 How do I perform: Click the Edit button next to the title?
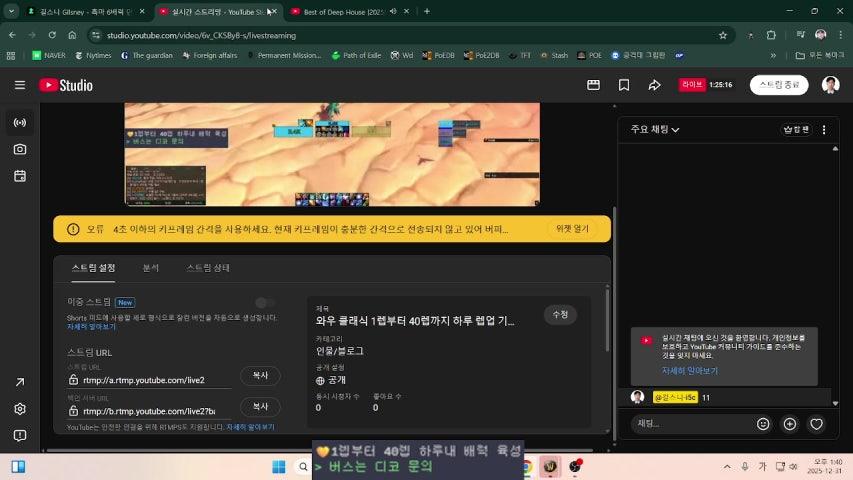click(x=560, y=315)
